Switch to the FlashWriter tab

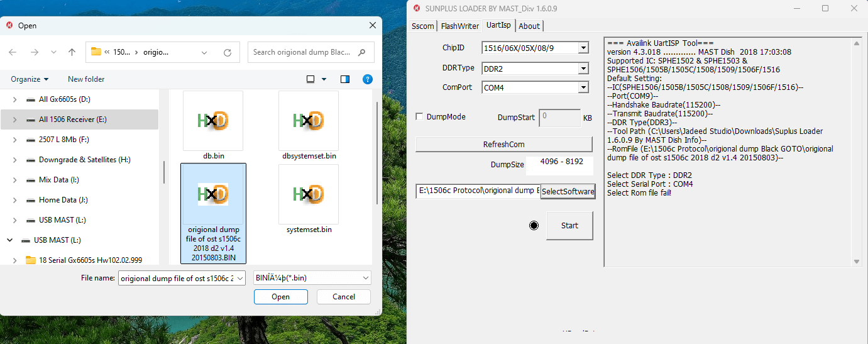click(x=459, y=26)
